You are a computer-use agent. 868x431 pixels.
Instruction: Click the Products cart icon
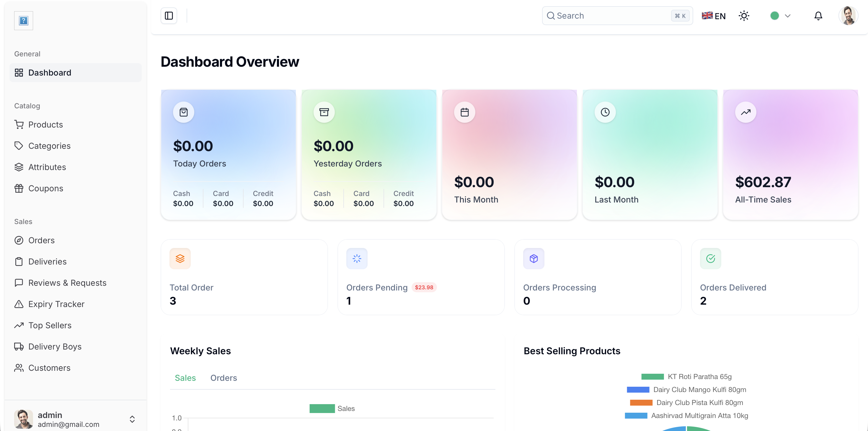[x=19, y=125]
